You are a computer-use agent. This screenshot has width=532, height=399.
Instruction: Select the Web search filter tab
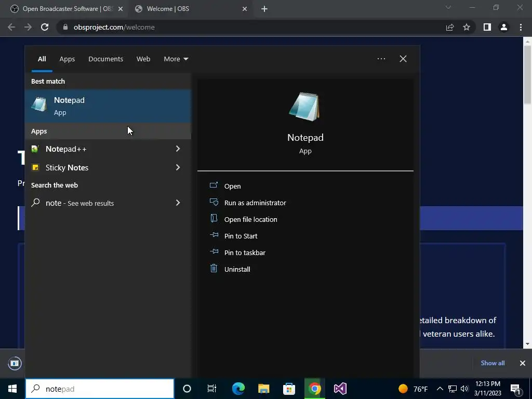coord(143,59)
